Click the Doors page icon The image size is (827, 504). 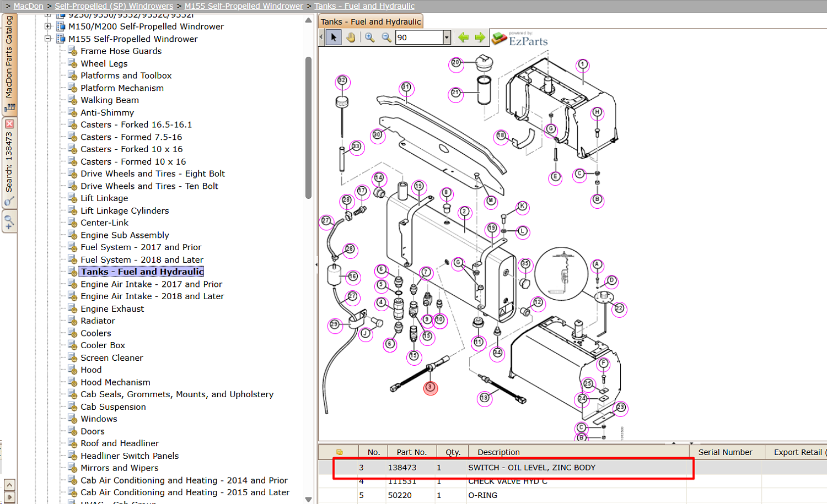tap(72, 431)
